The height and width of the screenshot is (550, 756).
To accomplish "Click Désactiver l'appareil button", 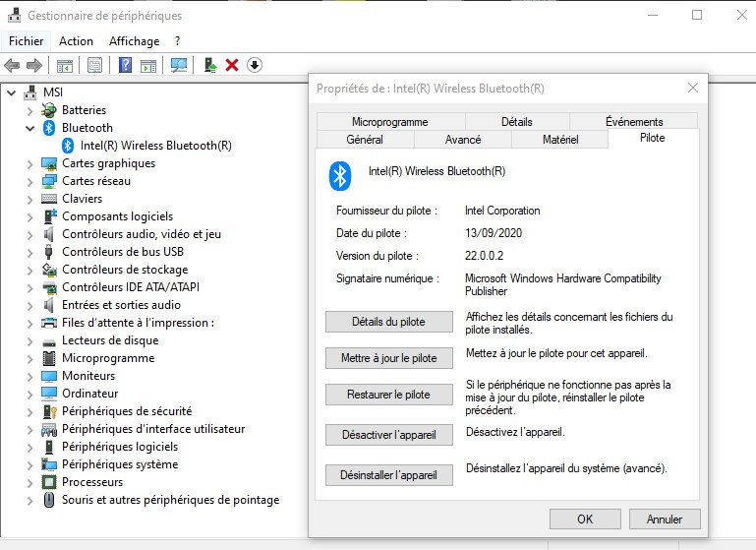I will (x=388, y=435).
